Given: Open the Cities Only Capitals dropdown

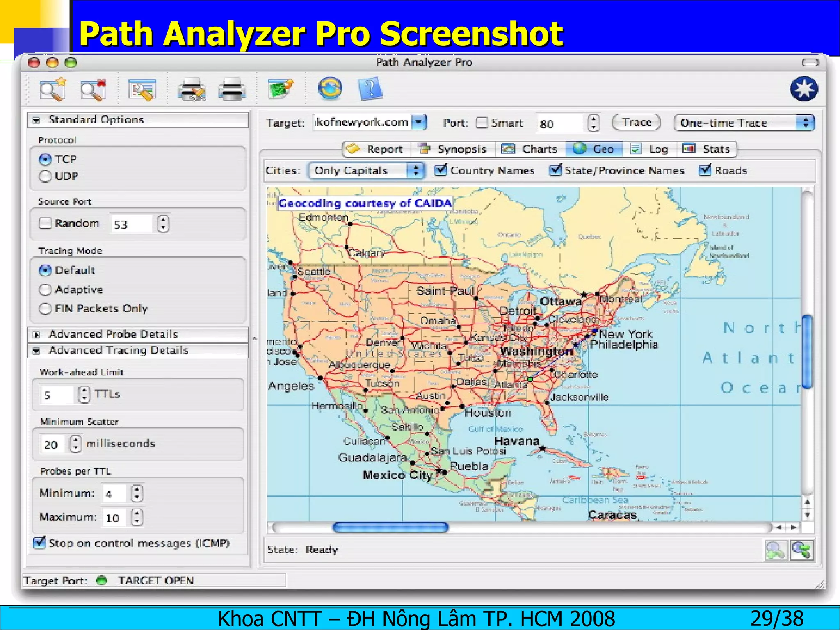Looking at the screenshot, I should click(x=365, y=170).
